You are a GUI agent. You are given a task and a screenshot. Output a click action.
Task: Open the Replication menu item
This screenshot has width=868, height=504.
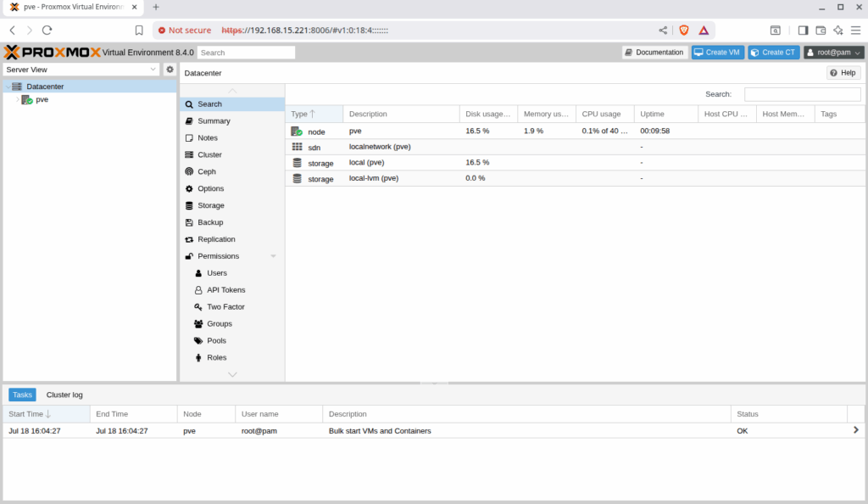coord(232,239)
